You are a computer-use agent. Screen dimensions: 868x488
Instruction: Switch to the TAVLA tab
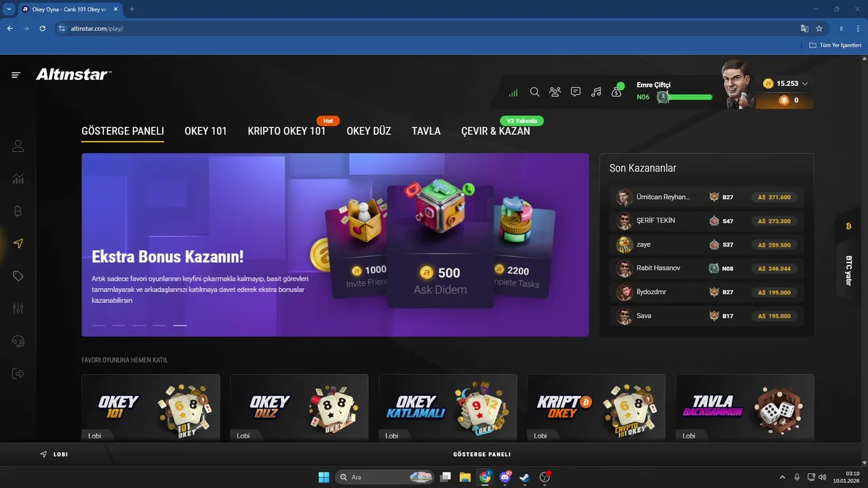point(426,131)
